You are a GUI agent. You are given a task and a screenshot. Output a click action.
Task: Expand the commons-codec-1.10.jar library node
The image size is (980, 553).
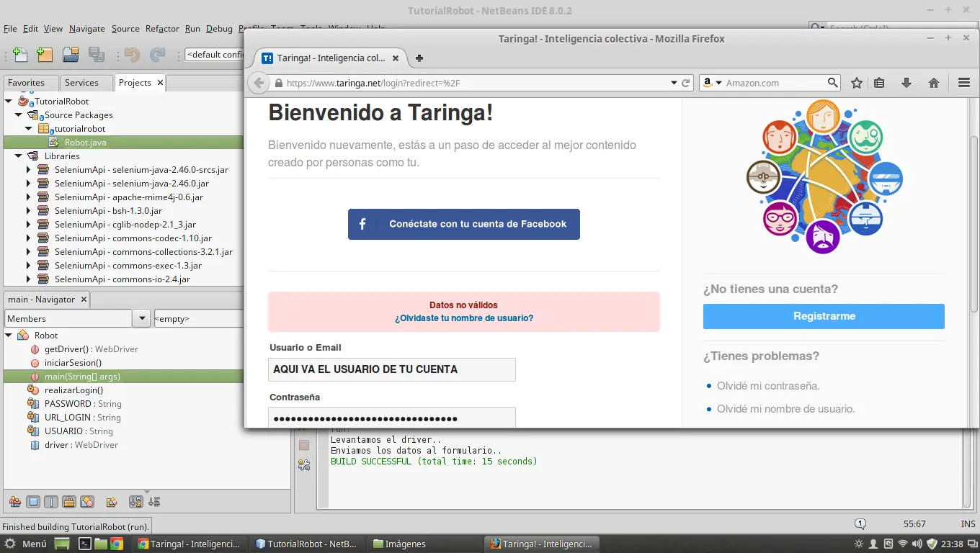29,238
